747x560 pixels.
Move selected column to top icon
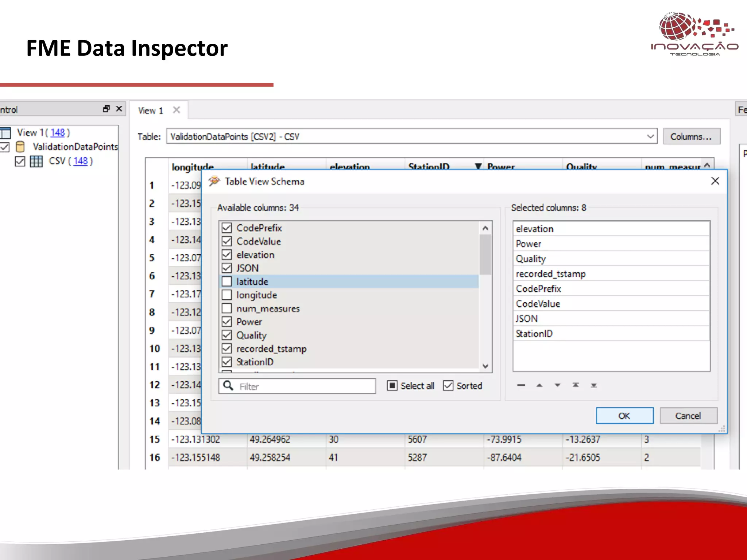point(576,385)
